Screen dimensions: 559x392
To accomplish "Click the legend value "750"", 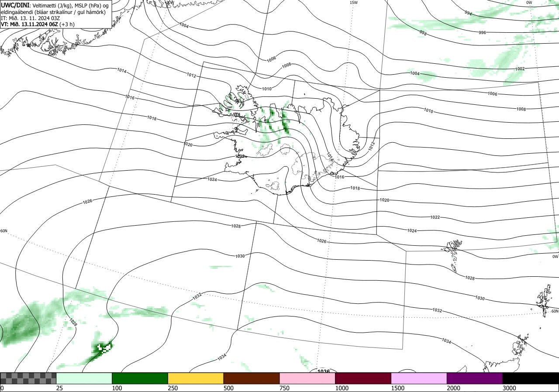I will coord(285,388).
